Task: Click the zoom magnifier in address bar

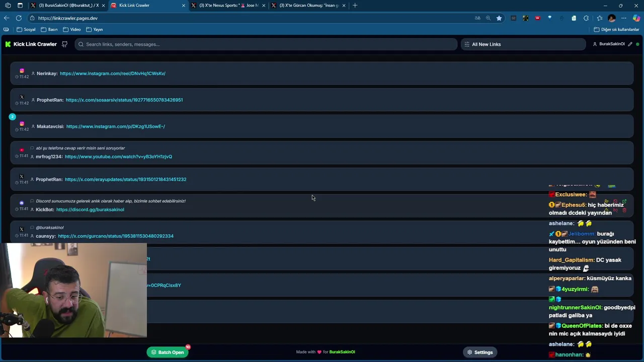Action: (x=488, y=18)
